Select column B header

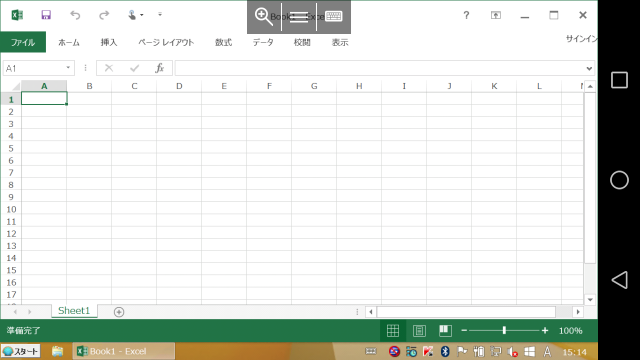point(89,86)
